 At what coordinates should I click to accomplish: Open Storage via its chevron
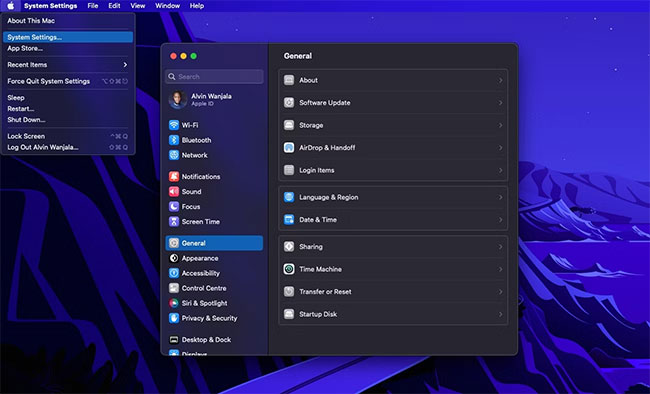[x=500, y=125]
